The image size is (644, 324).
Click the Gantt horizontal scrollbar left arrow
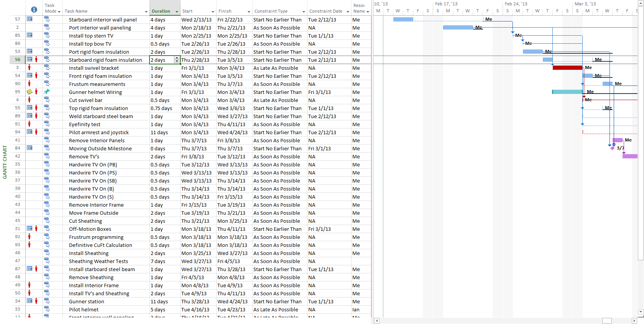click(x=377, y=321)
